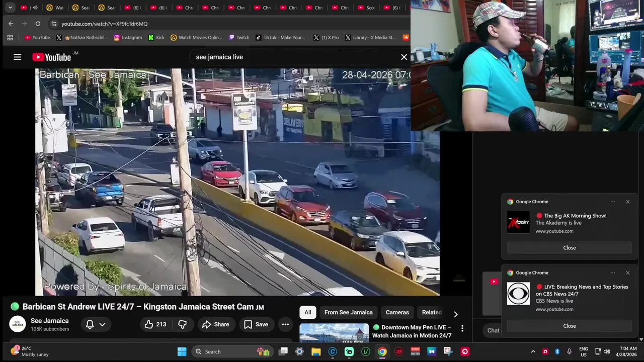Toggle the notification bell for See Jamaica
This screenshot has width=644, height=362.
pos(90,324)
